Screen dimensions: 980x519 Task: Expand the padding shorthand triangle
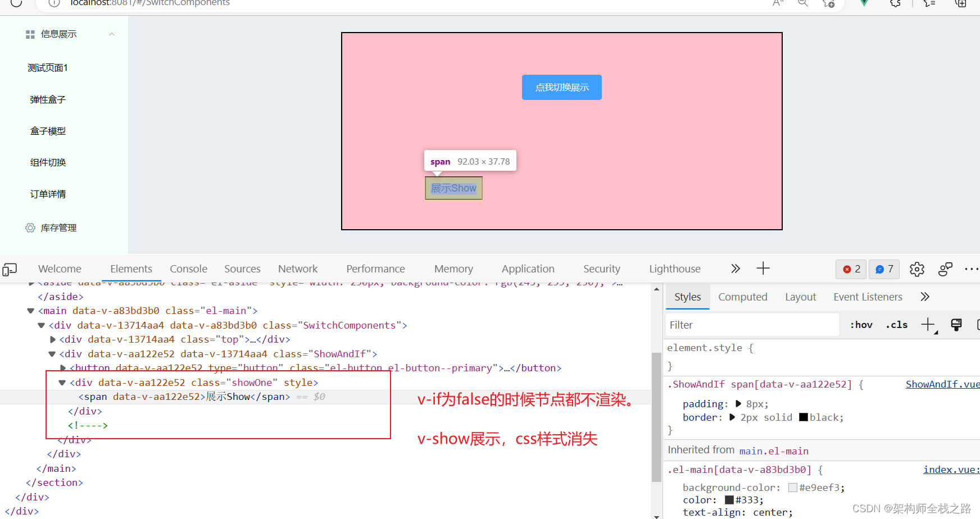coord(738,404)
